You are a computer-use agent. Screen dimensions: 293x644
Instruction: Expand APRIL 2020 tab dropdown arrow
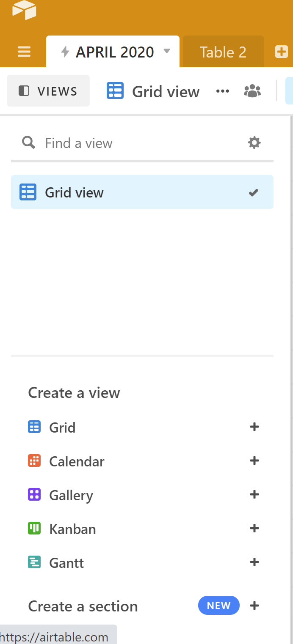pos(167,52)
